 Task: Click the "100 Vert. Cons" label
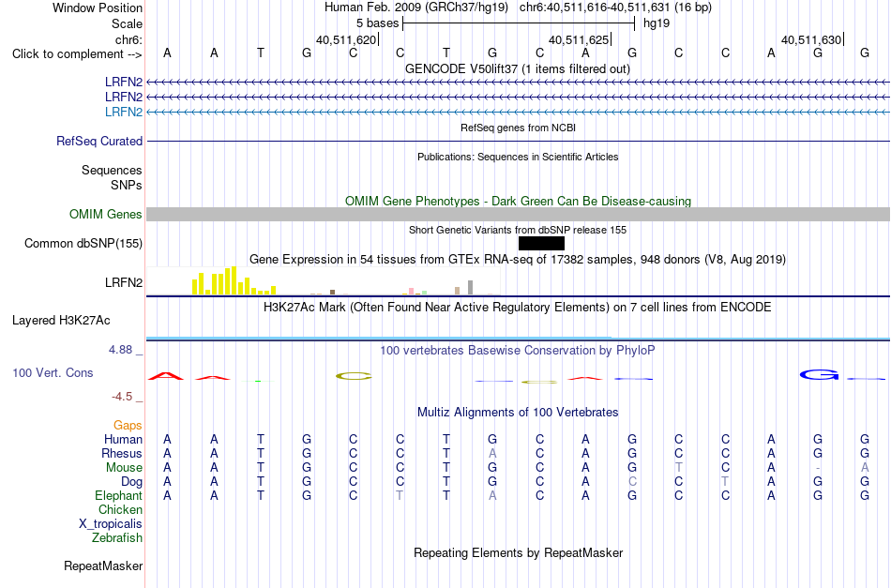click(53, 372)
